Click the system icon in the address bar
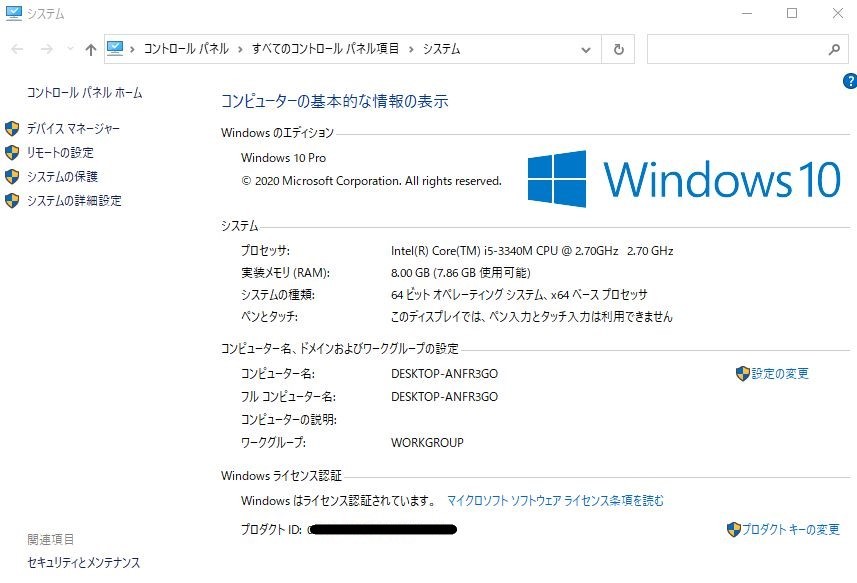The width and height of the screenshot is (857, 583). click(x=114, y=48)
